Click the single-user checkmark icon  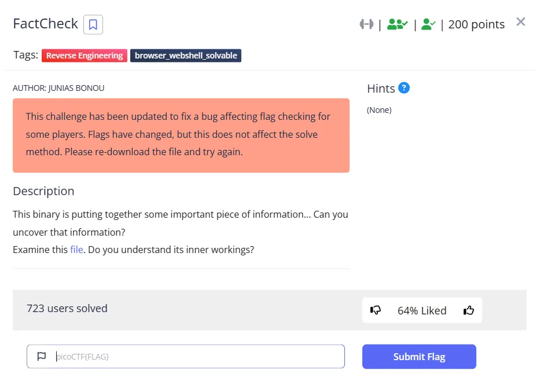click(428, 24)
